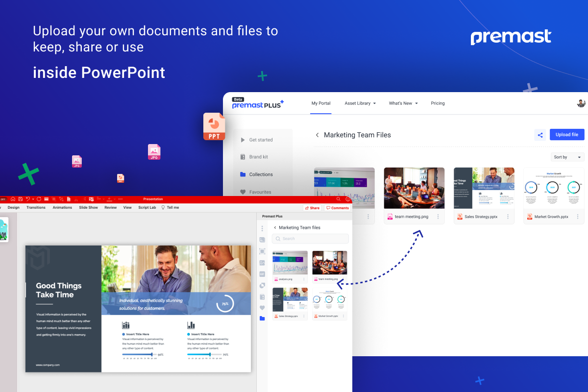Select the blue folder icon in add-in sidebar
Screen dimensions: 588x392
tap(262, 318)
